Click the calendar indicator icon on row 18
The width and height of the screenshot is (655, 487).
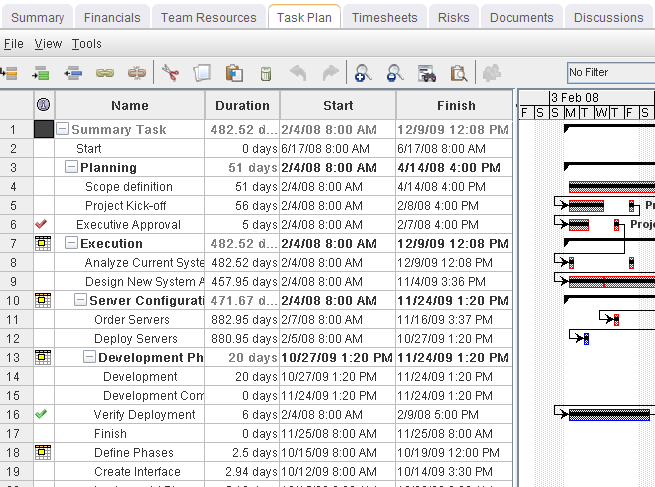pyautogui.click(x=43, y=452)
